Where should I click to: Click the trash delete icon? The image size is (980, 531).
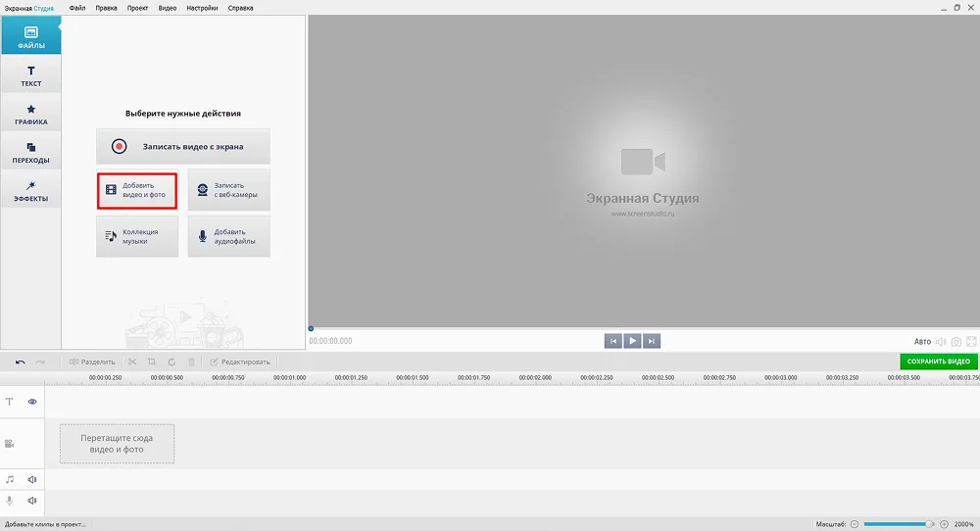click(x=190, y=362)
